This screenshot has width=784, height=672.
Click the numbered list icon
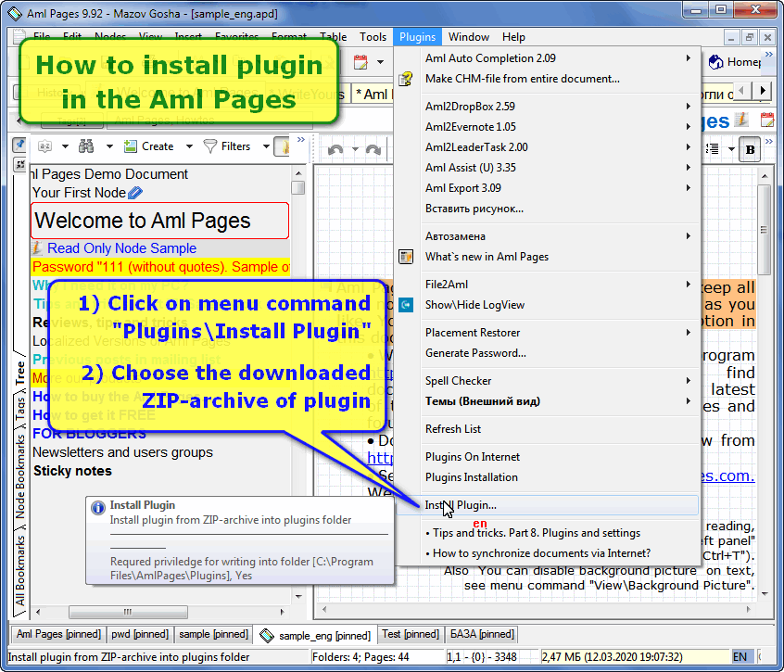712,149
